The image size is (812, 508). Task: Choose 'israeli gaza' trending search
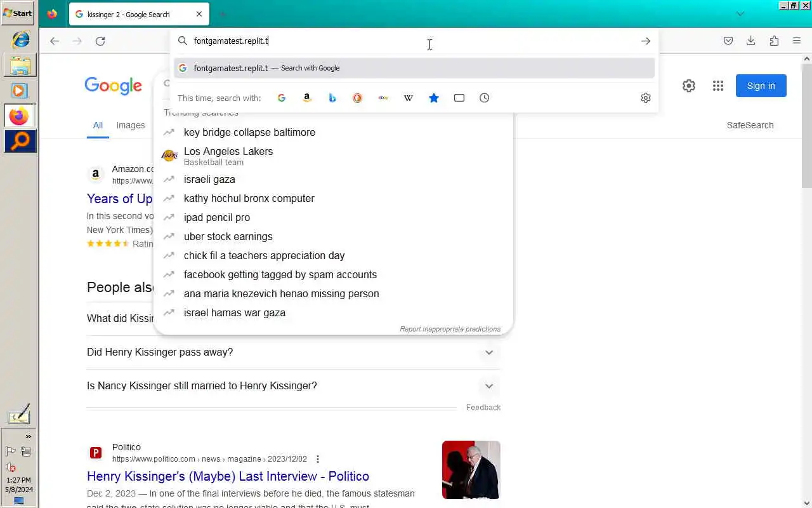333,179
